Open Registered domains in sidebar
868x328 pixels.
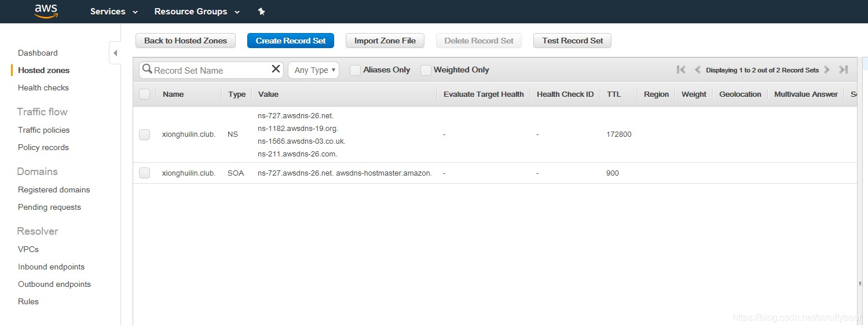tap(54, 189)
